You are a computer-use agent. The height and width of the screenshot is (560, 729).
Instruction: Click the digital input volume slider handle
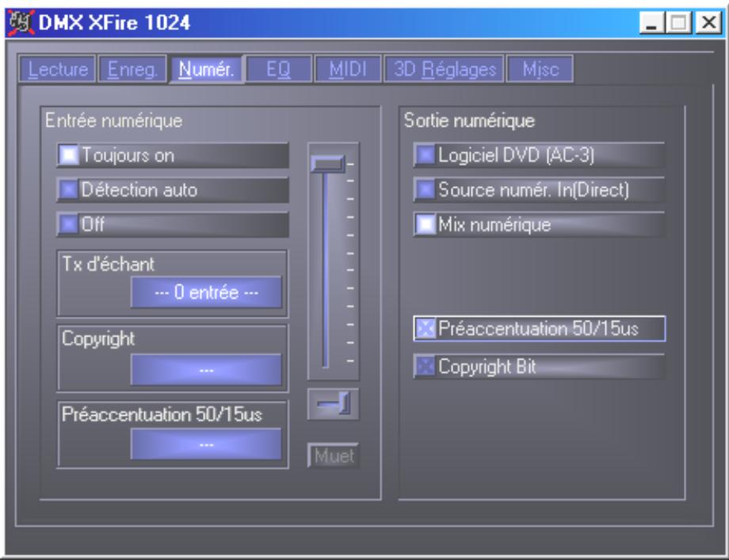[328, 164]
